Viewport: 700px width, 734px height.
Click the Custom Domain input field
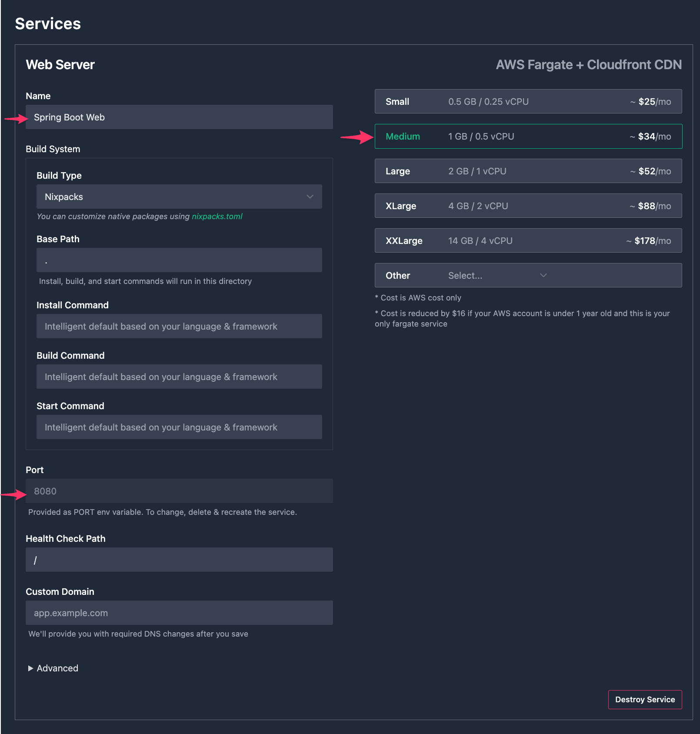point(179,613)
